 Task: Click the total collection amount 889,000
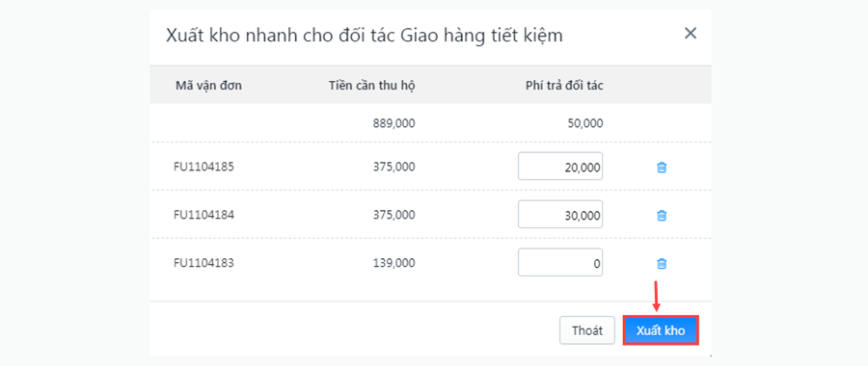394,122
